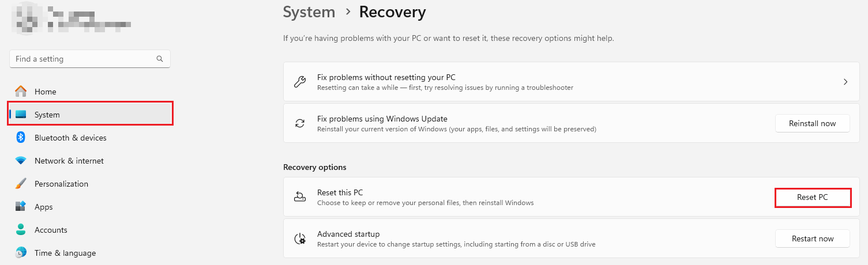This screenshot has height=265, width=868.
Task: Click the search magnifier icon
Action: [160, 59]
